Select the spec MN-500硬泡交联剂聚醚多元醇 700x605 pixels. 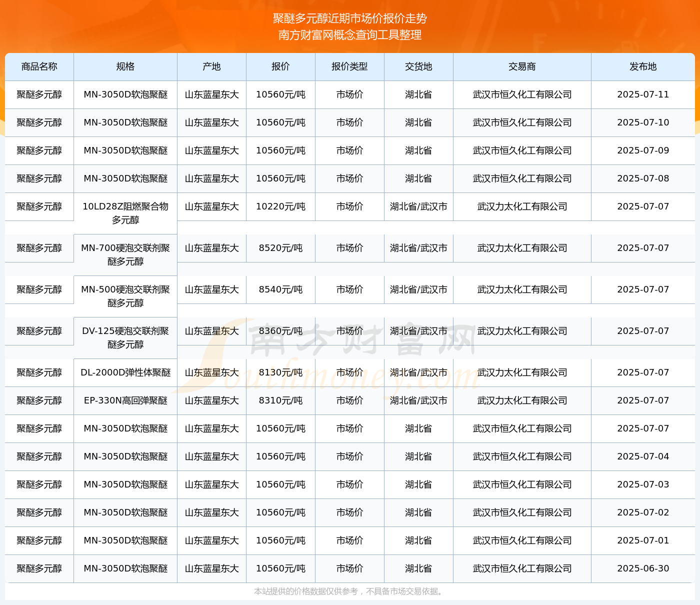125,296
